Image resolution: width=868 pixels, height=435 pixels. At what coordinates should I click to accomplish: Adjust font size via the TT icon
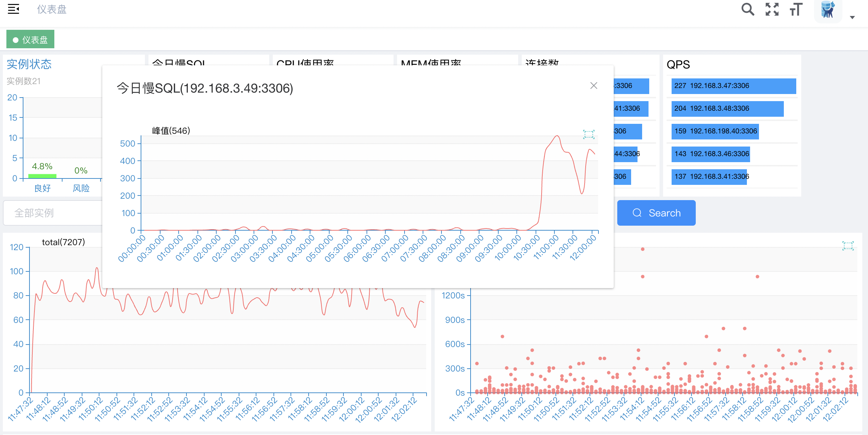pyautogui.click(x=795, y=10)
